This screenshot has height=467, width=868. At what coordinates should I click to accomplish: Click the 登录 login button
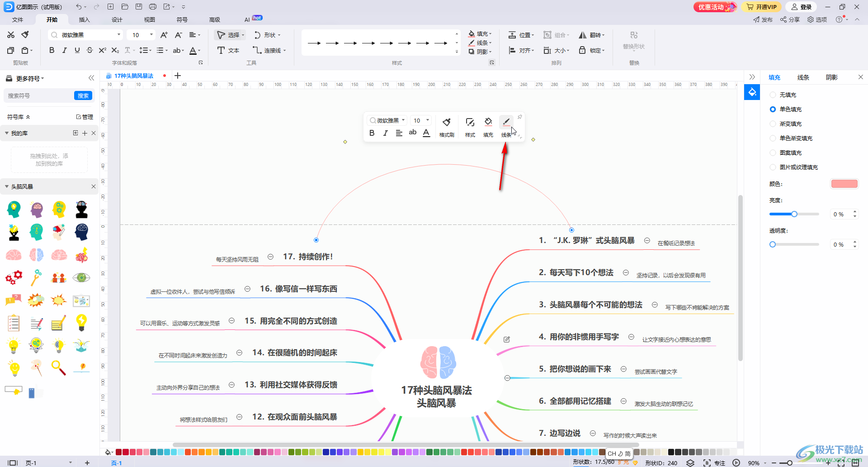(x=802, y=7)
